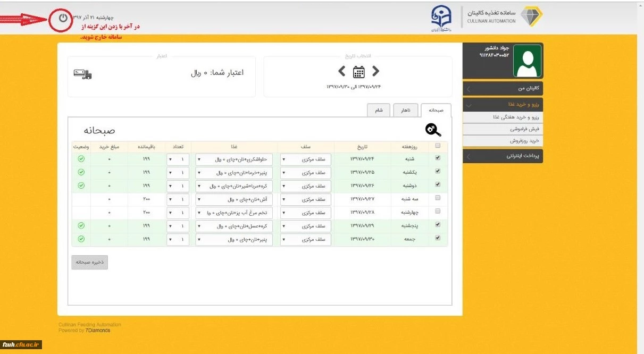The width and height of the screenshot is (644, 354).
Task: Click the right-pointing arrow beside the calendar
Action: pyautogui.click(x=376, y=71)
